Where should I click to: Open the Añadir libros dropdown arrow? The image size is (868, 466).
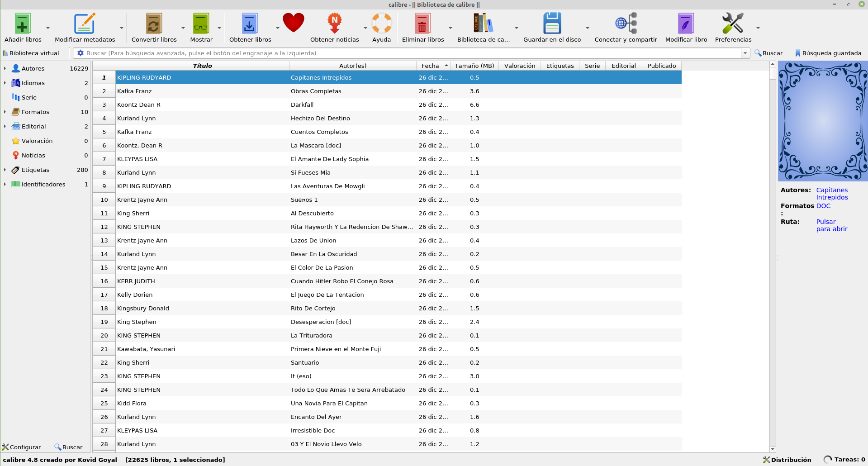coord(48,28)
